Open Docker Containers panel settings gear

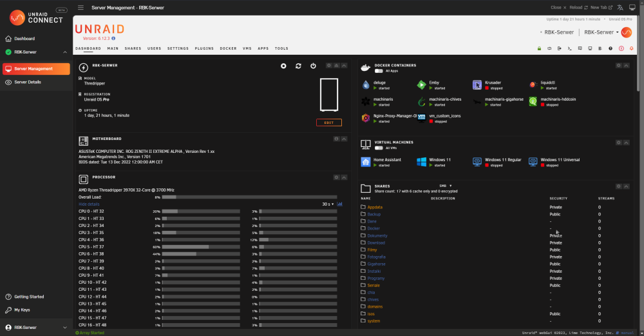pyautogui.click(x=618, y=65)
